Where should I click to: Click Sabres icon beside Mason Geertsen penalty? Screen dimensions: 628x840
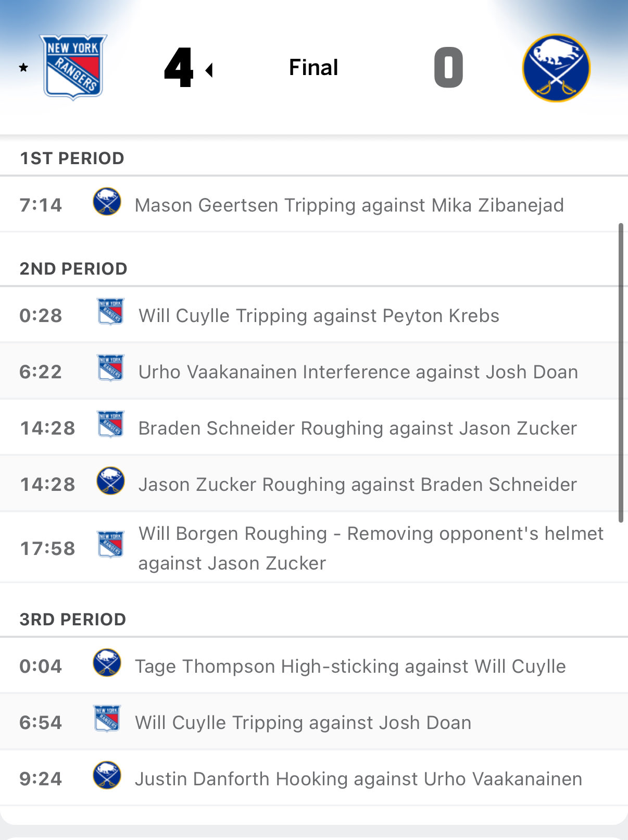pos(107,202)
